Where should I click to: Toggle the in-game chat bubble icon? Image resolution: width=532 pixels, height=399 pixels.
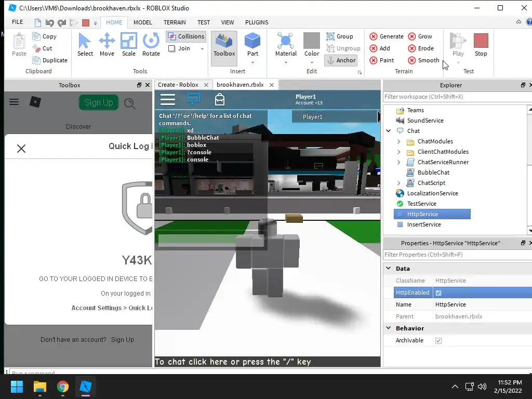(194, 99)
